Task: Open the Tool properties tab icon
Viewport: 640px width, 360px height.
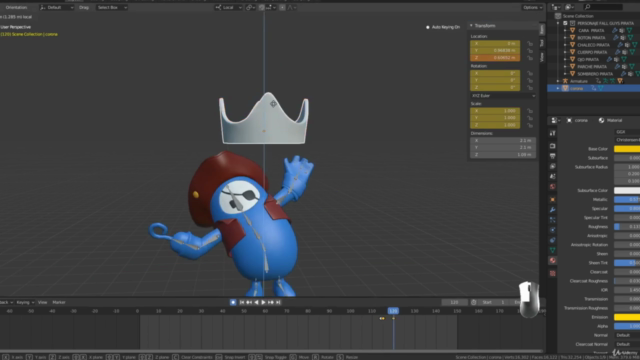Action: pos(552,133)
